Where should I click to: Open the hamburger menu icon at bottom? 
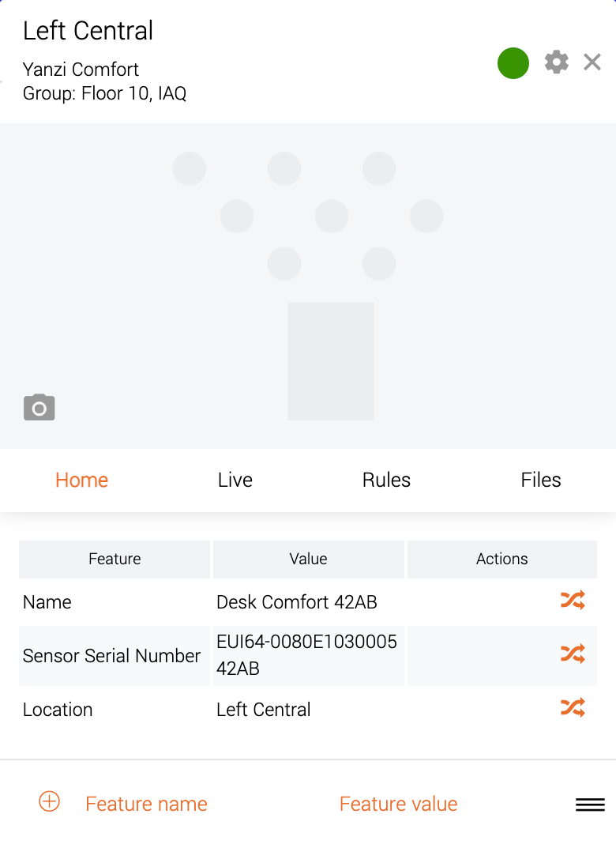point(590,804)
